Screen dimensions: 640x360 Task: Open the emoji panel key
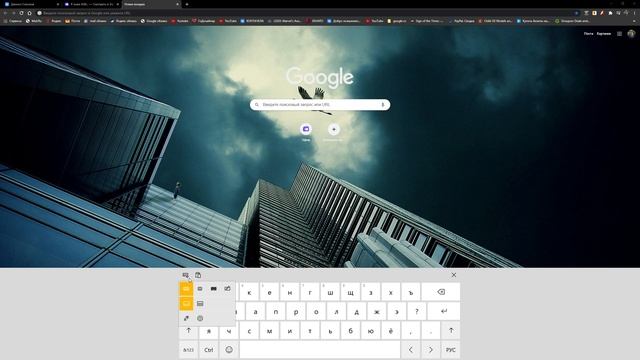click(x=229, y=350)
